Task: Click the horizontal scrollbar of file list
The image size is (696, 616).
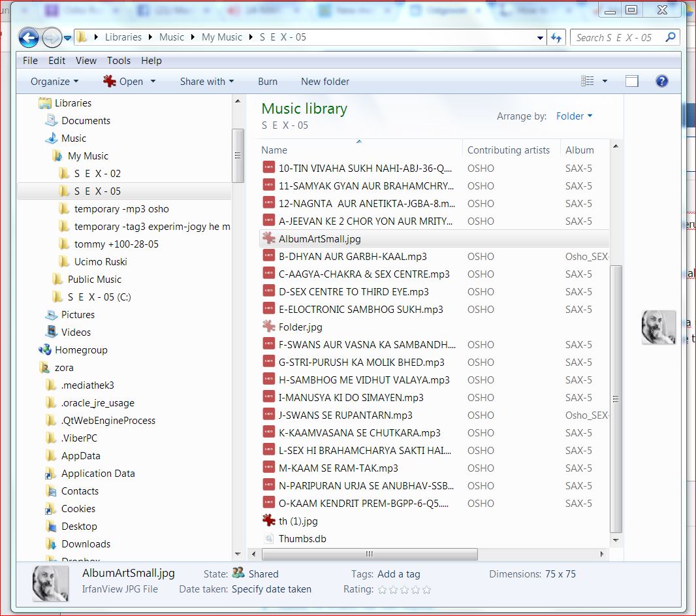Action: 370,554
